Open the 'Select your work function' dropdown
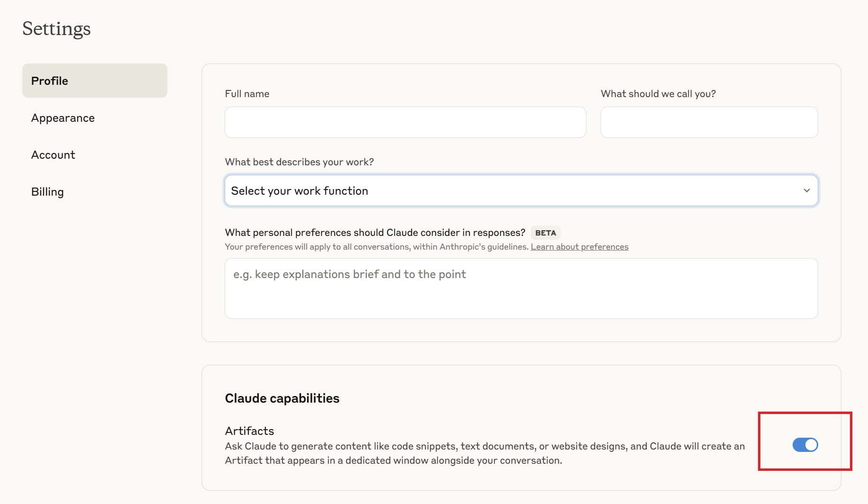868x504 pixels. (x=521, y=190)
